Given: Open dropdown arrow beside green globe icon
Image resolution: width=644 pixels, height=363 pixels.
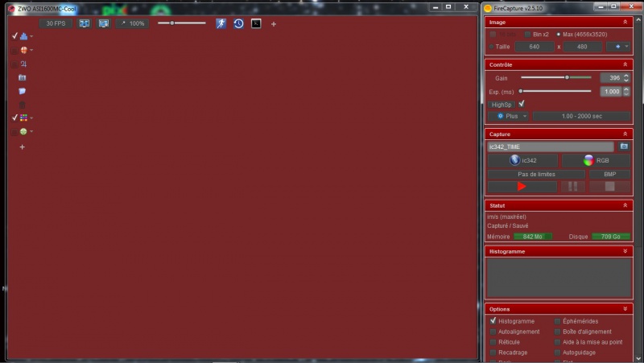Looking at the screenshot, I should click(x=31, y=131).
